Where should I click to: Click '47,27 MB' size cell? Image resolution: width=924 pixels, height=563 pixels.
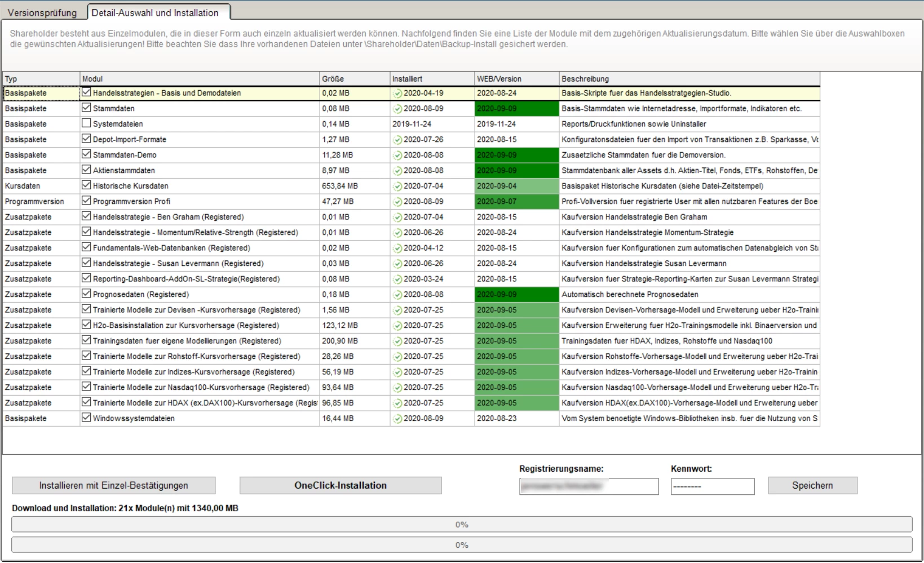pos(355,202)
